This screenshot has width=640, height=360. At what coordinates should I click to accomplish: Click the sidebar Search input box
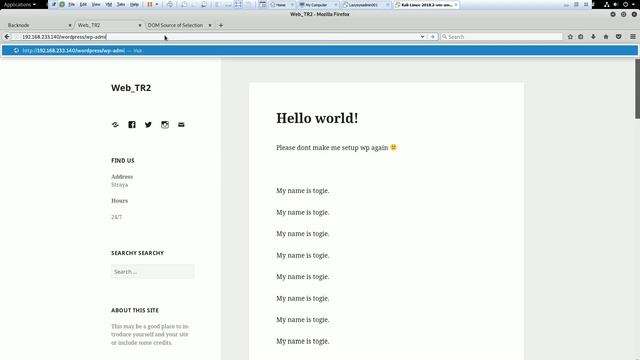click(153, 271)
